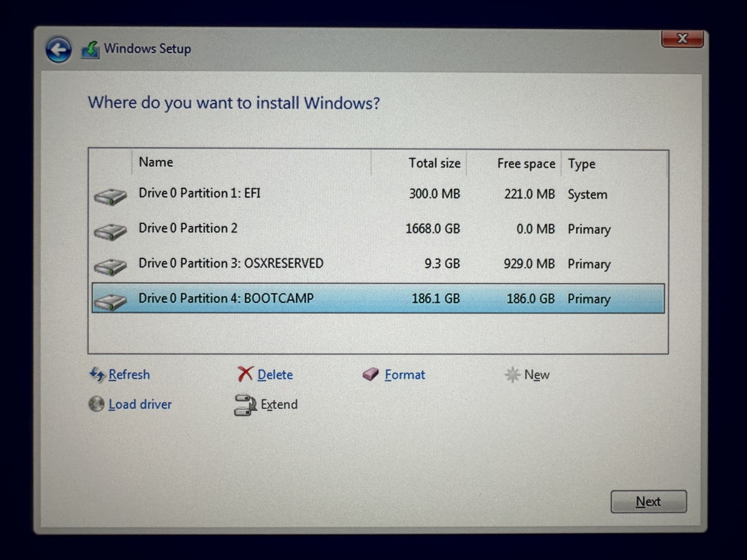The height and width of the screenshot is (560, 747).
Task: Click the drive icon for BOOTCAMP partition
Action: coord(110,302)
